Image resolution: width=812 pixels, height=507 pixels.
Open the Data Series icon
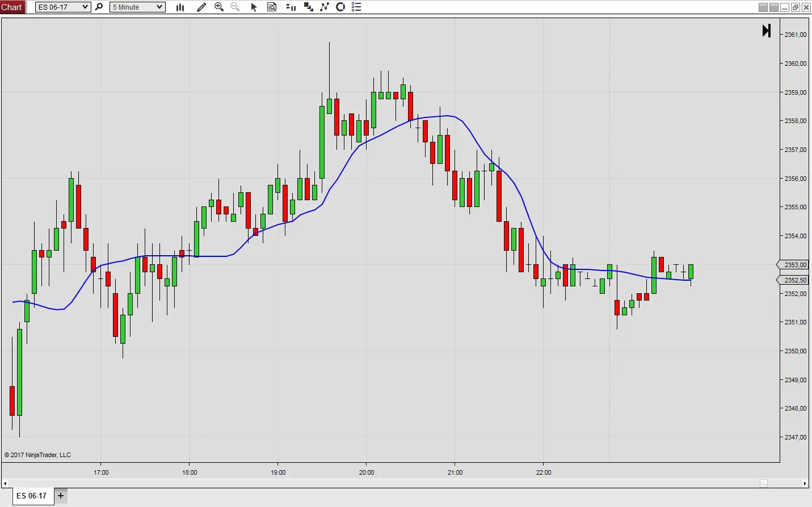coord(309,7)
